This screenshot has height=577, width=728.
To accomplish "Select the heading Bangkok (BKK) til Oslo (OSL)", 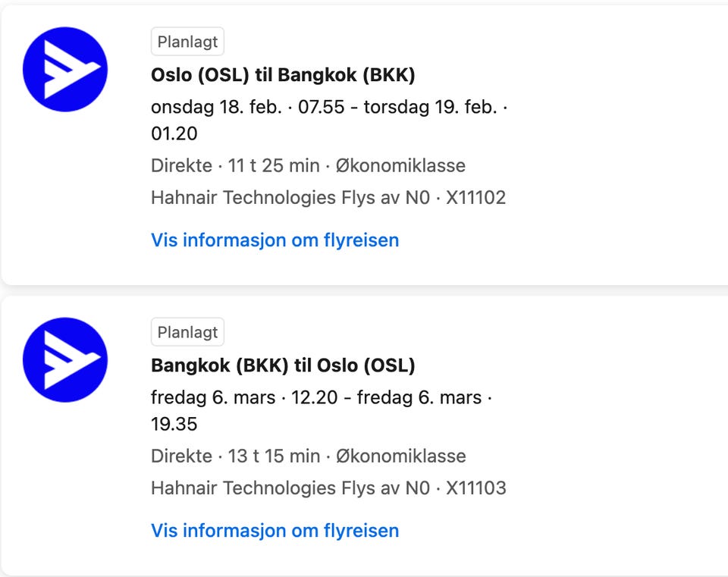I will 283,365.
